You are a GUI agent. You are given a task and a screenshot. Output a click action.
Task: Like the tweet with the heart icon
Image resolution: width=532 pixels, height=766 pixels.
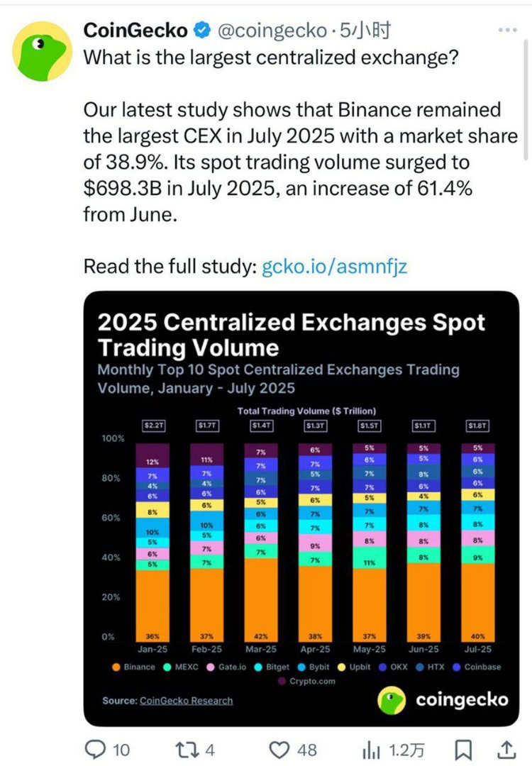click(x=283, y=748)
